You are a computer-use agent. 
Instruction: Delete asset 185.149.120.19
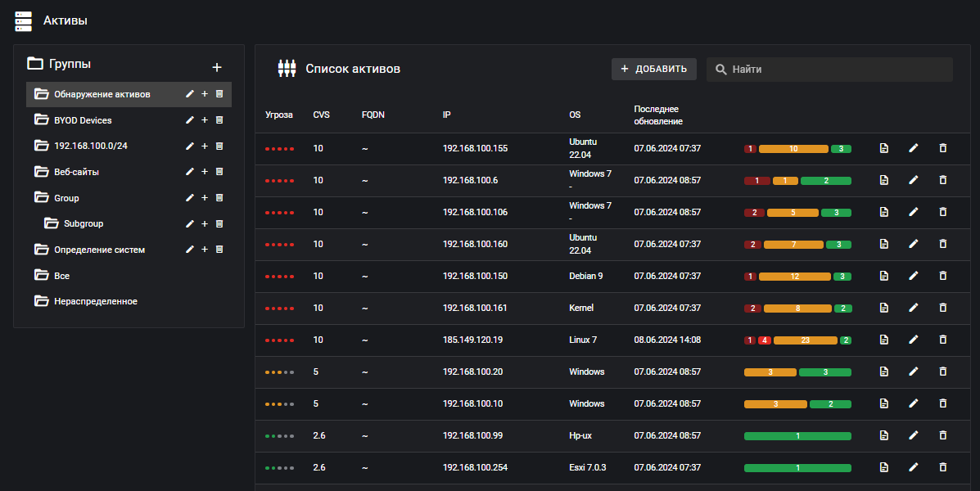[x=942, y=340]
